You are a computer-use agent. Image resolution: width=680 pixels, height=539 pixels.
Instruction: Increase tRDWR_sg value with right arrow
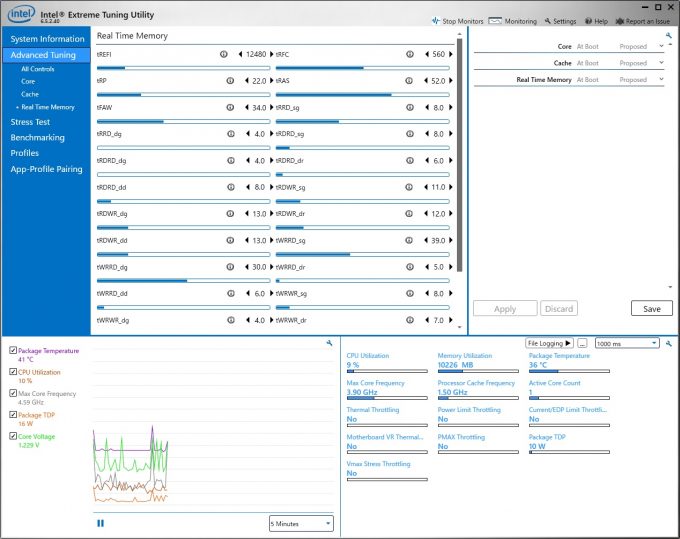451,187
